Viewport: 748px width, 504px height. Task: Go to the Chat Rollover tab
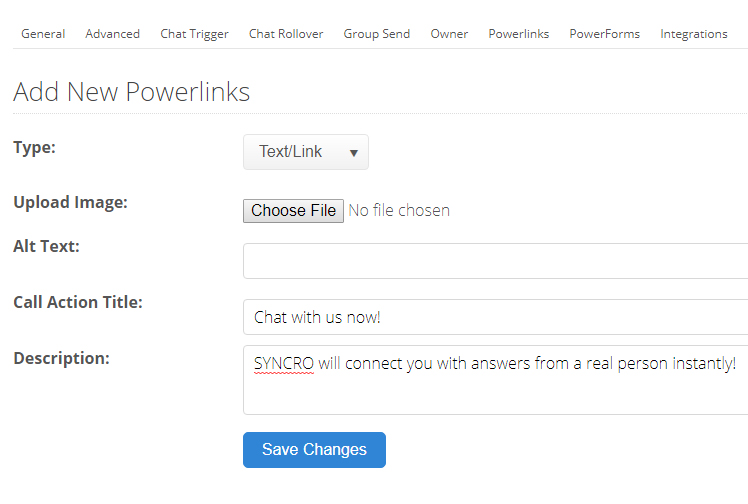[286, 34]
